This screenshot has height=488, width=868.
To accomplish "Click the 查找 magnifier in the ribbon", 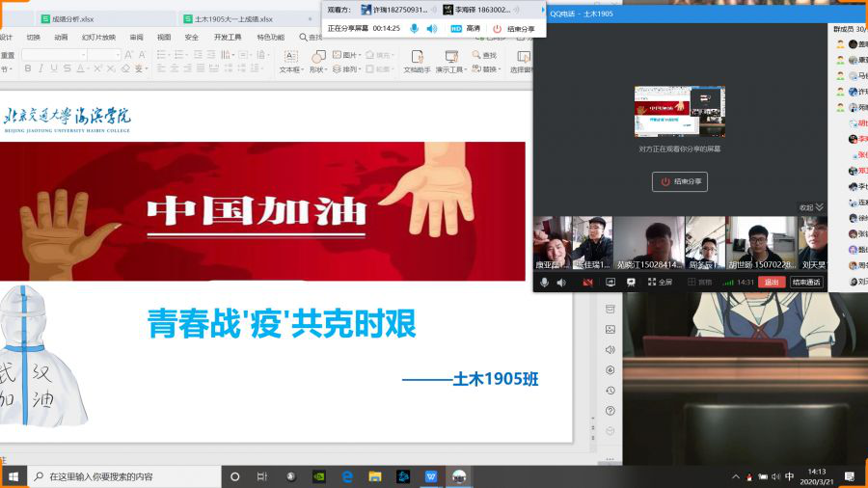I will pos(484,55).
